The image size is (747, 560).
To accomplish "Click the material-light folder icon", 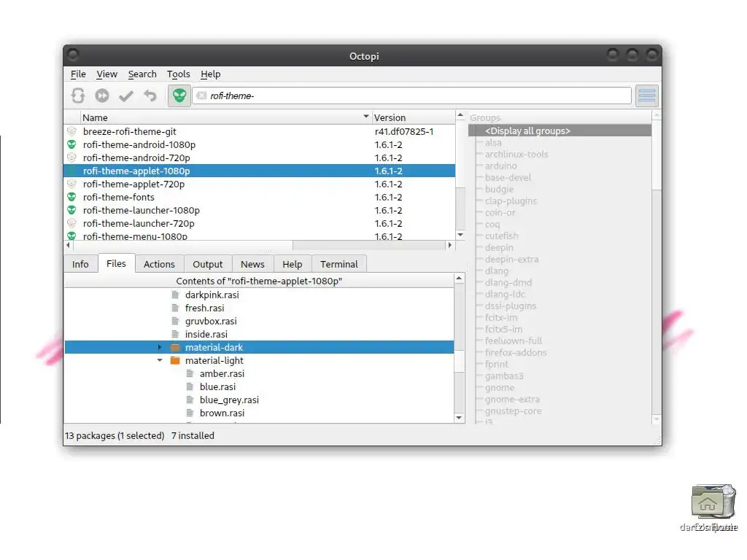I will click(x=175, y=360).
